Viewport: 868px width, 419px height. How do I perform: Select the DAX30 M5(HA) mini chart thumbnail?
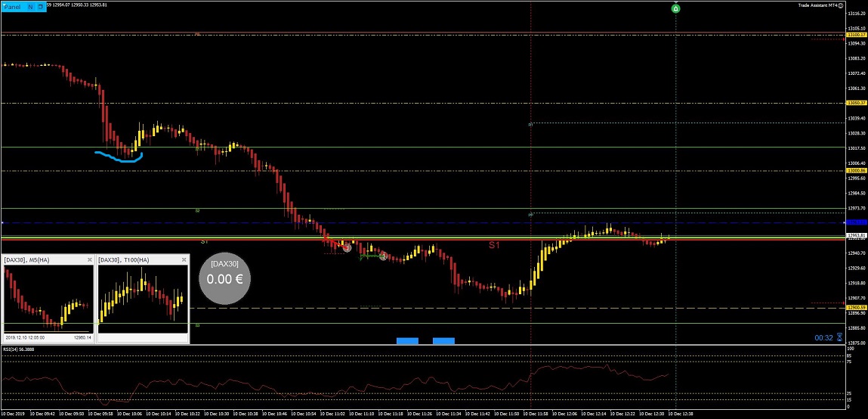(x=48, y=298)
